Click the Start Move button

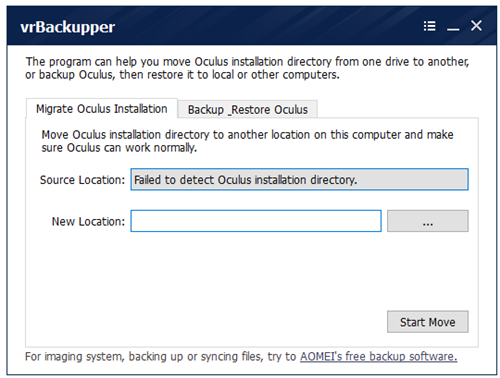coord(428,322)
